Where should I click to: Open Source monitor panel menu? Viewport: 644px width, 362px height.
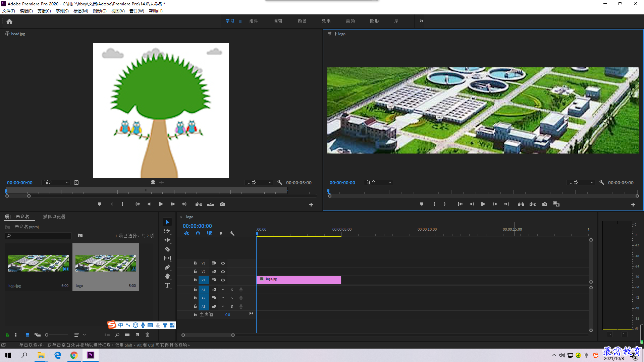pyautogui.click(x=30, y=34)
